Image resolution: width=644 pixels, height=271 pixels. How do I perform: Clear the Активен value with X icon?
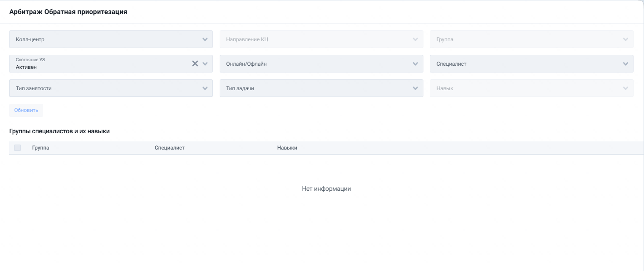click(x=195, y=64)
